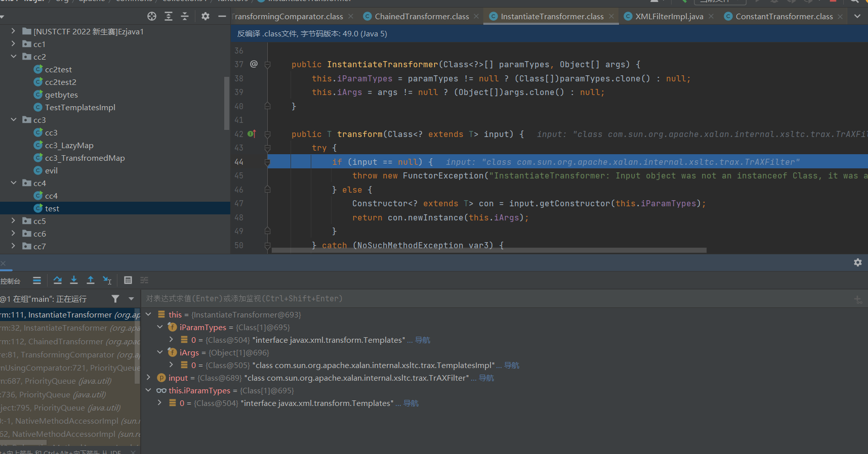Navigate via link after iParamTypes Templates entry
The width and height of the screenshot is (868, 454).
point(423,340)
